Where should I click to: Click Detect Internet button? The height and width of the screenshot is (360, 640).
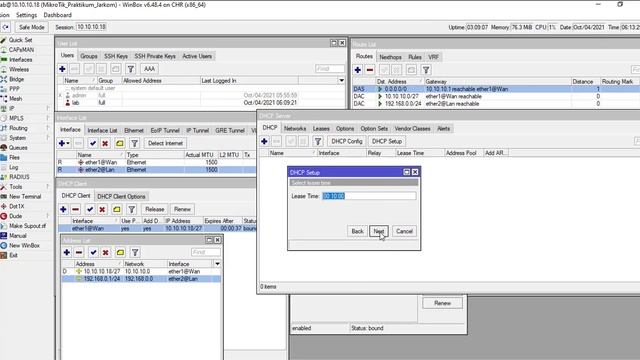[x=165, y=143]
